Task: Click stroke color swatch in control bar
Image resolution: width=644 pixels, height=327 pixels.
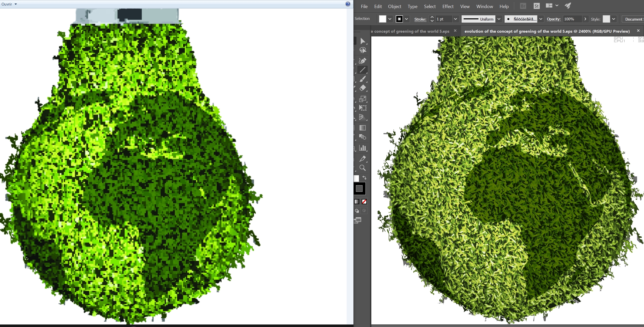Action: point(399,19)
